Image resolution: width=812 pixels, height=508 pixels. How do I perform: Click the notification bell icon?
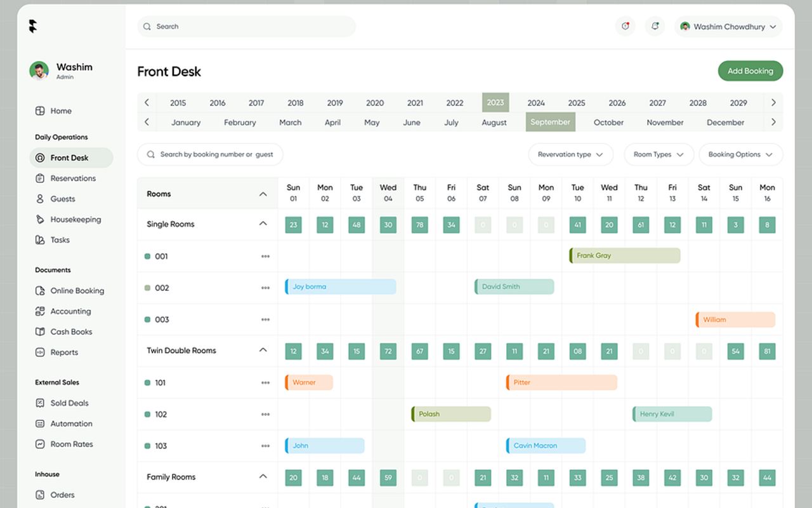coord(655,27)
